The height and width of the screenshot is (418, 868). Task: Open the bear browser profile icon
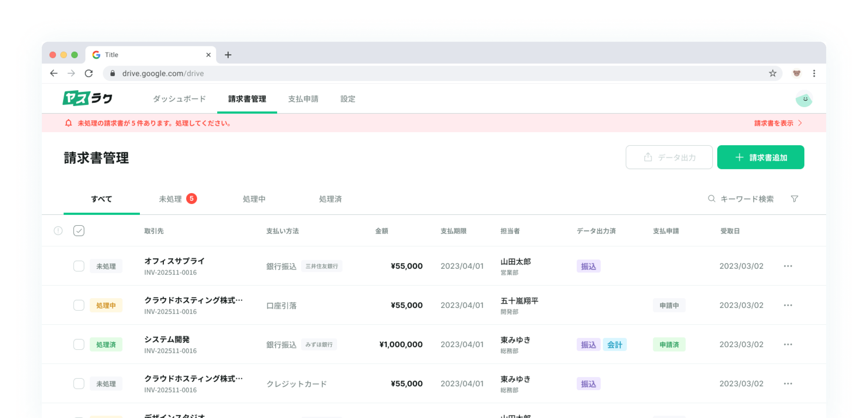(x=797, y=73)
